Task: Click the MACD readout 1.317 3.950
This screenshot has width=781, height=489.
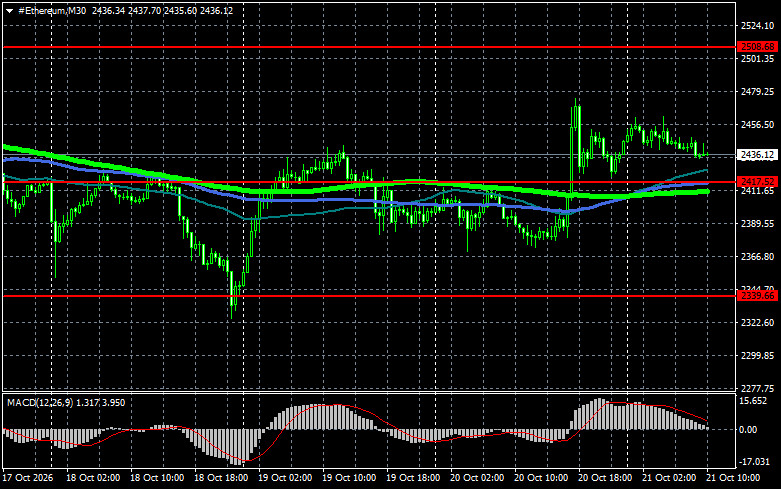Action: click(99, 403)
